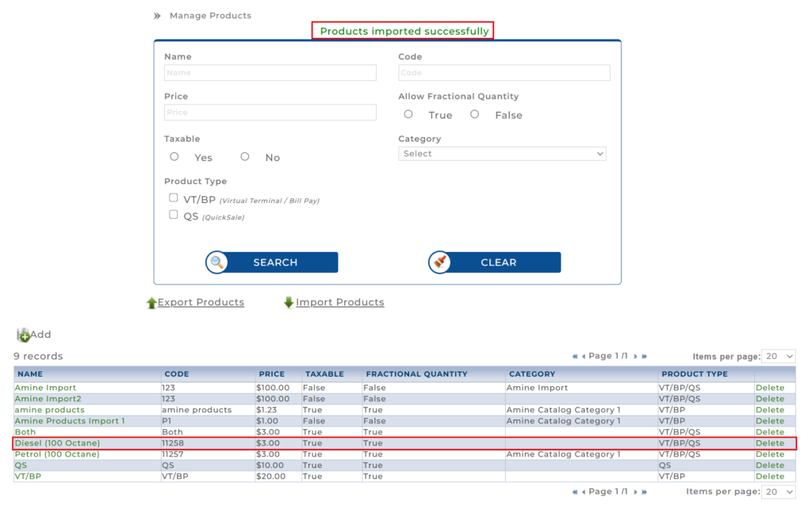Open the Diesel (100 Octane) product link
Screen dimensions: 812x509
point(57,443)
